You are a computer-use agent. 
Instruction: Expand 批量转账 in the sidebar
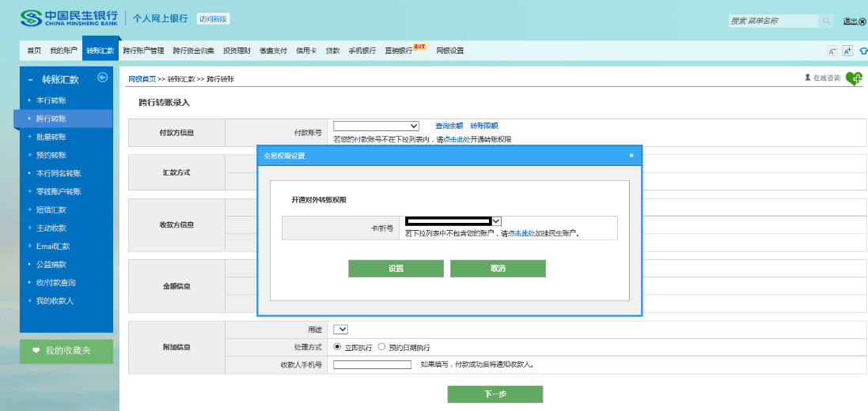(51, 137)
